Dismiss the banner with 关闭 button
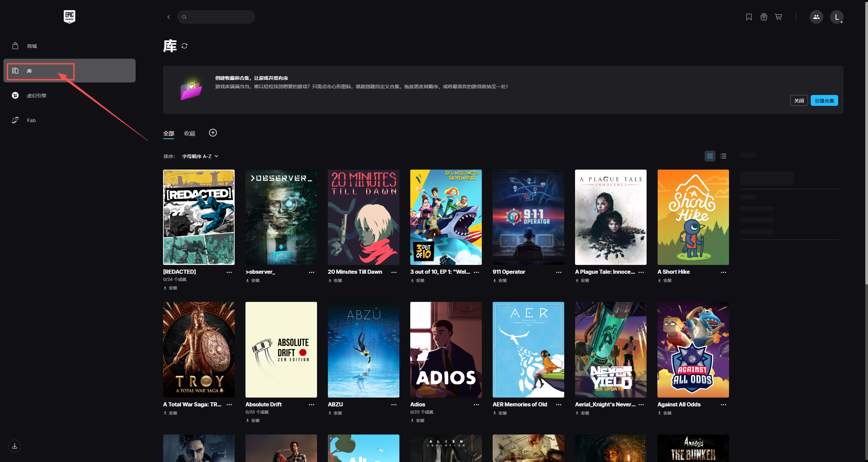The width and height of the screenshot is (868, 462). (x=799, y=101)
